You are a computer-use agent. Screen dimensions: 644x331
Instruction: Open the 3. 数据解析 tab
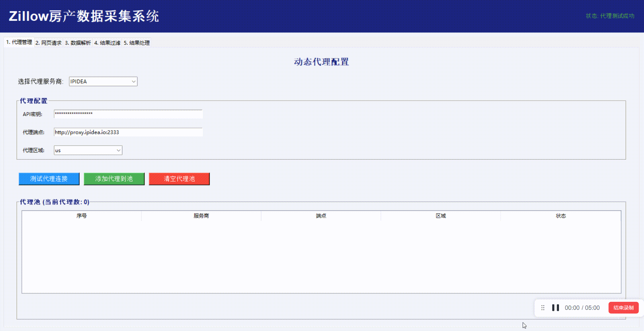(x=78, y=43)
